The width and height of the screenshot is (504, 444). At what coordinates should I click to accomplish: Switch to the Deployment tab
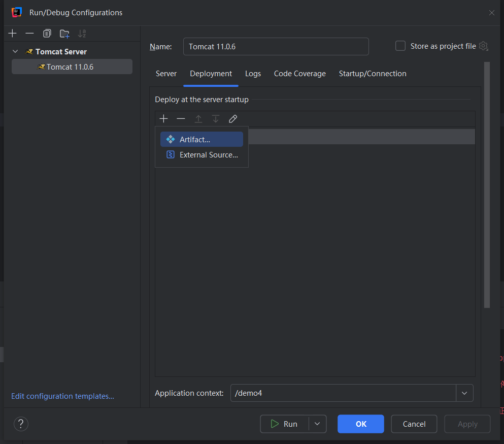[211, 74]
